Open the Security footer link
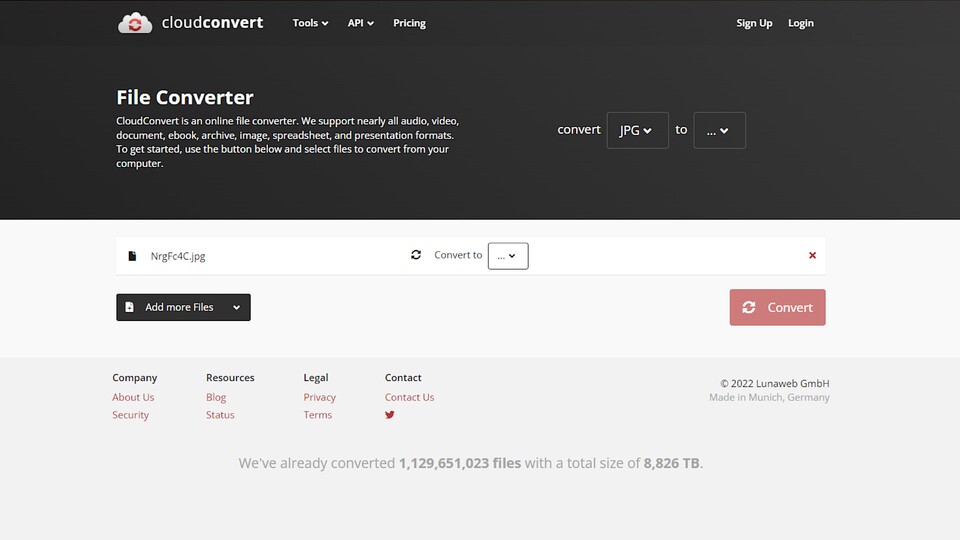 click(x=130, y=415)
